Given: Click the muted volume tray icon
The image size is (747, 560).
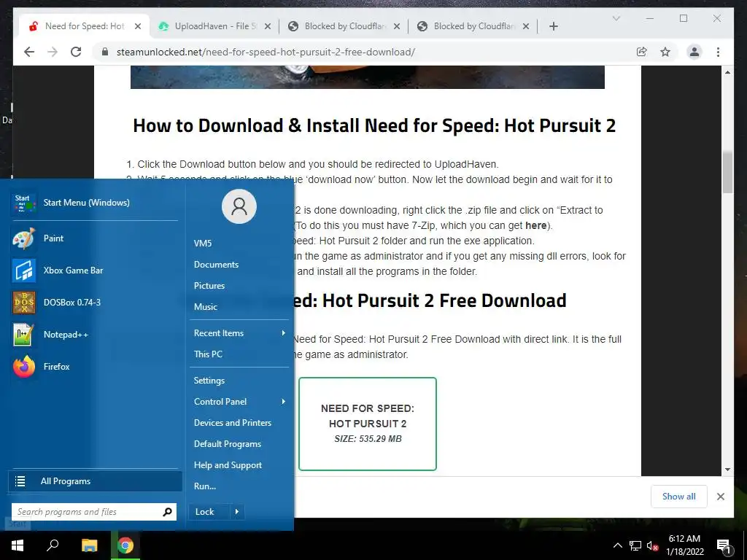Looking at the screenshot, I should [x=653, y=545].
